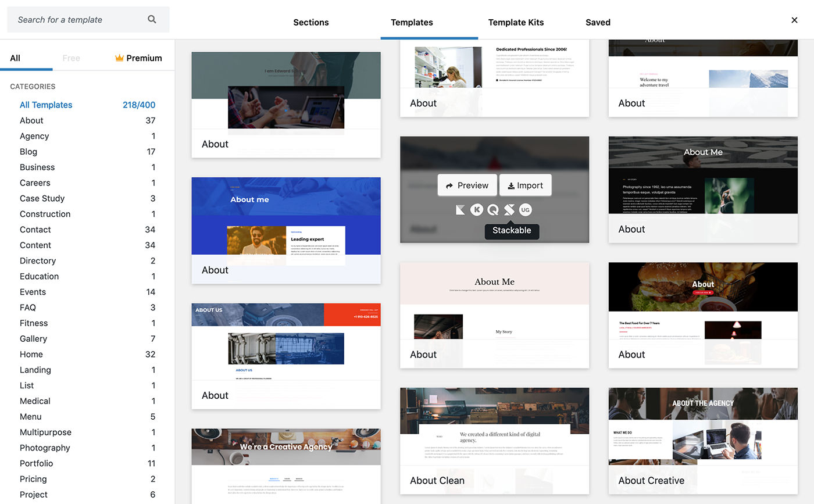
Task: Click the crown icon beside Premium
Action: click(119, 58)
